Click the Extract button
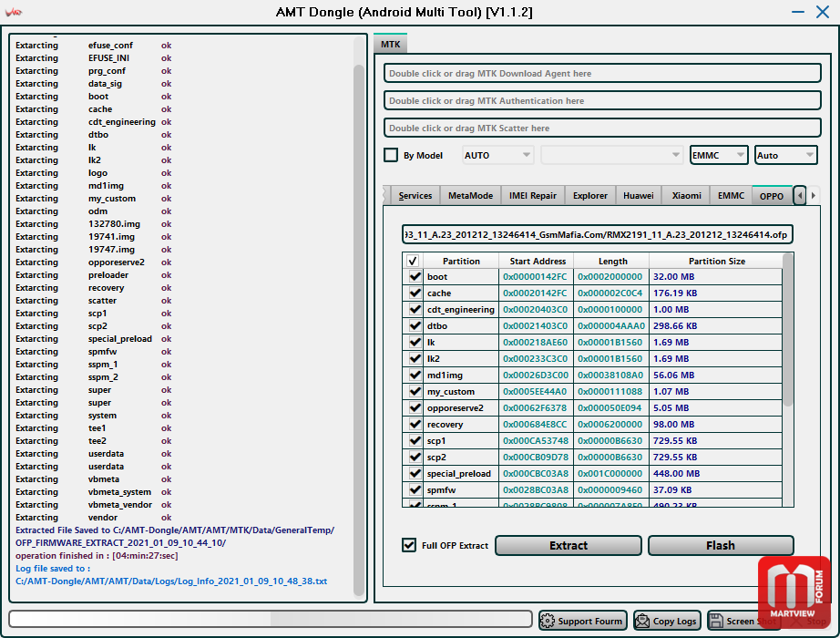Screen dimensions: 840x638 click(x=569, y=545)
